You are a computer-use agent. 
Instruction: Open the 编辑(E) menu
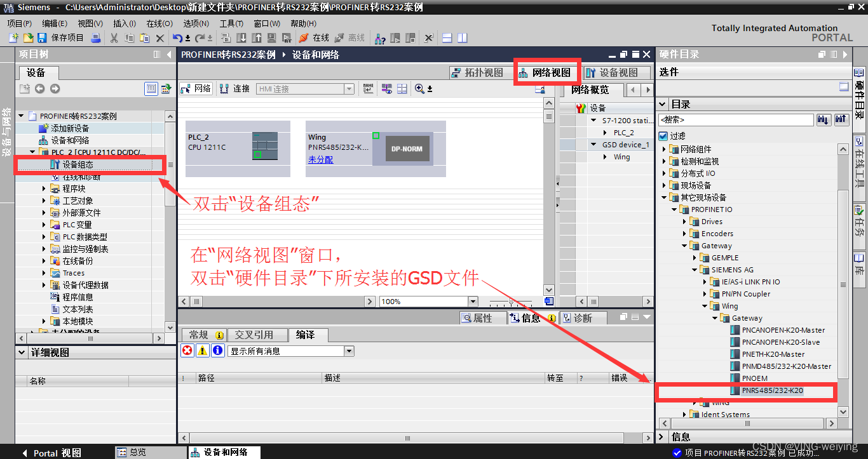tap(55, 23)
